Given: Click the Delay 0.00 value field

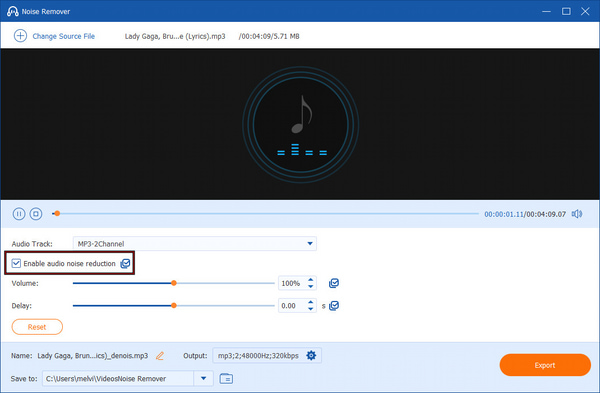Looking at the screenshot, I should click(292, 306).
